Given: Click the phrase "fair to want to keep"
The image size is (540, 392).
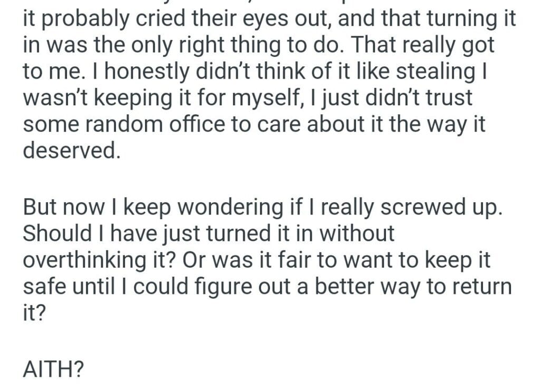Looking at the screenshot, I should pos(362,260).
